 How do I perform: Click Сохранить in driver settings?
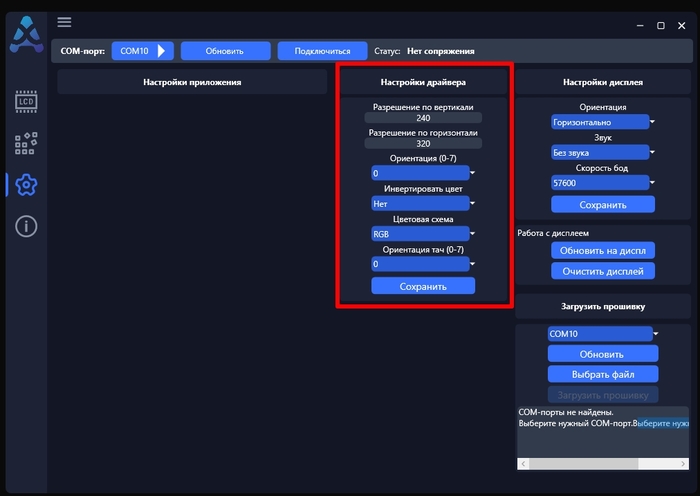pos(423,286)
